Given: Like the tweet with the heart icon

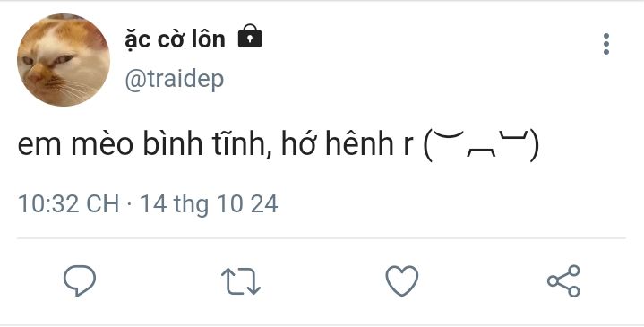Looking at the screenshot, I should coord(401,281).
